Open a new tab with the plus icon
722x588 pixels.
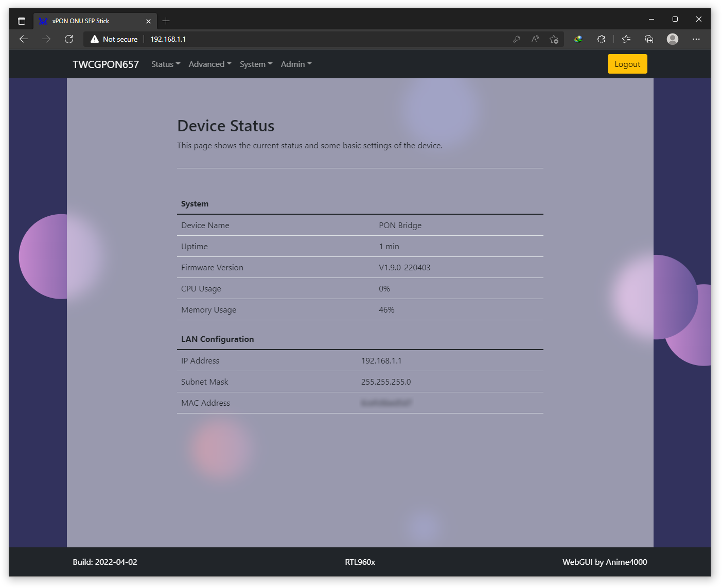(x=166, y=21)
